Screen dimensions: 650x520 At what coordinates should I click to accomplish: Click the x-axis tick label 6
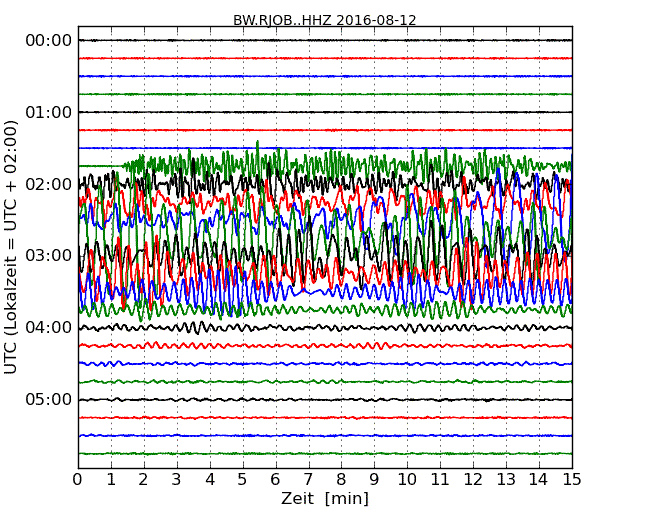276,480
